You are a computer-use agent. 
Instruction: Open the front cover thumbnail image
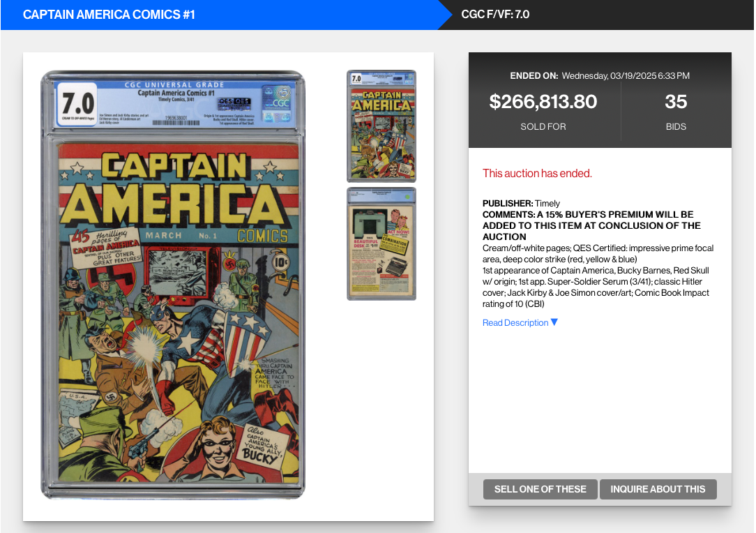[381, 126]
